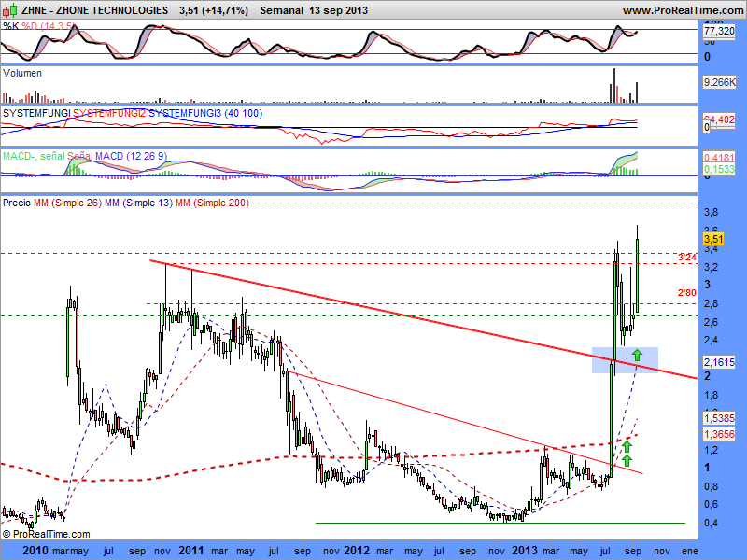Click the MM (Simple 13) moving average label

click(x=138, y=203)
